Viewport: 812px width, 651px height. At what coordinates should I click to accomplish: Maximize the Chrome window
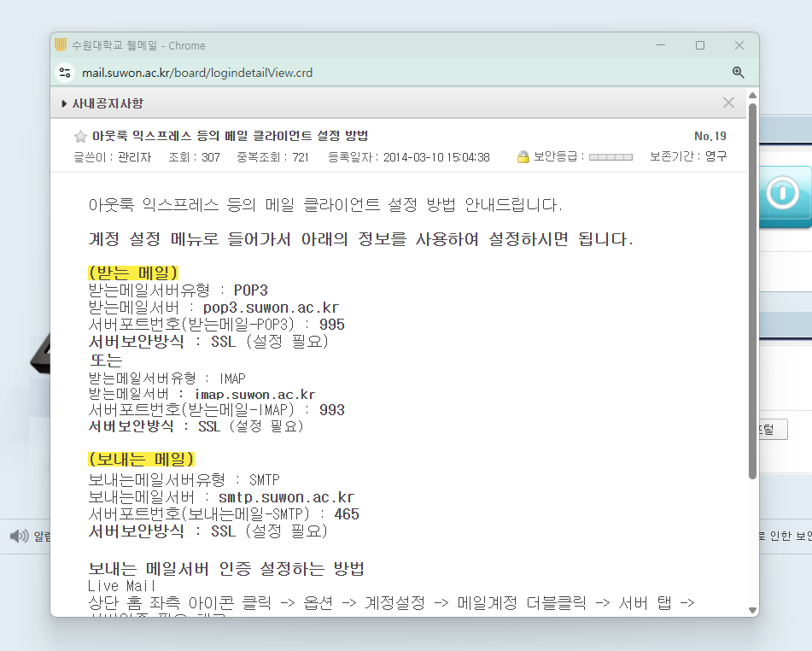(699, 45)
